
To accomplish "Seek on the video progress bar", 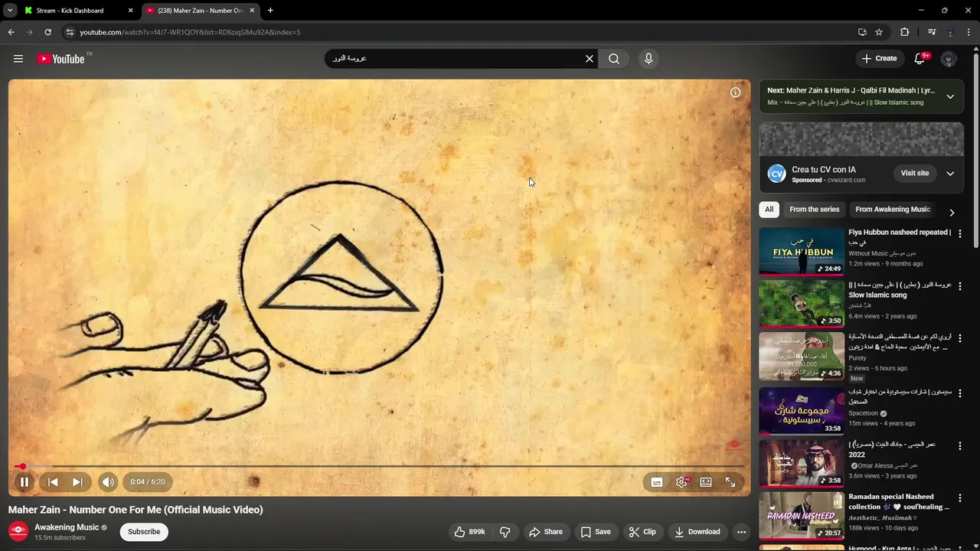I will [379, 466].
